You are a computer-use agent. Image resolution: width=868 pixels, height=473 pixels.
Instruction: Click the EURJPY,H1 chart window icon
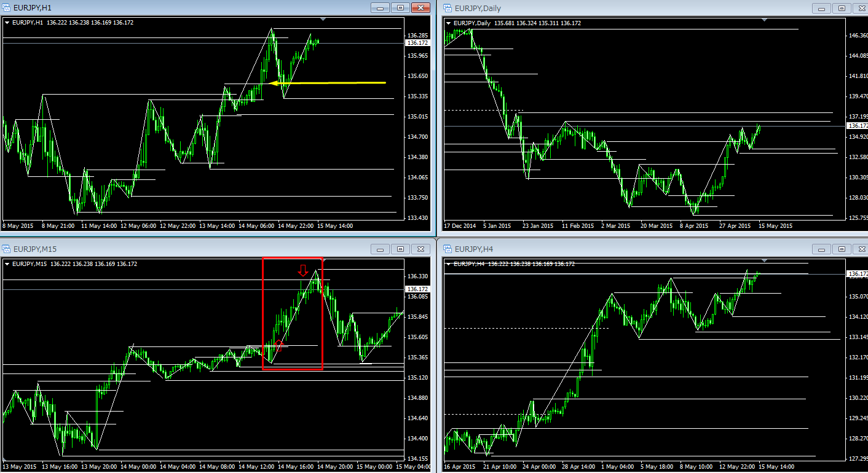click(x=7, y=8)
